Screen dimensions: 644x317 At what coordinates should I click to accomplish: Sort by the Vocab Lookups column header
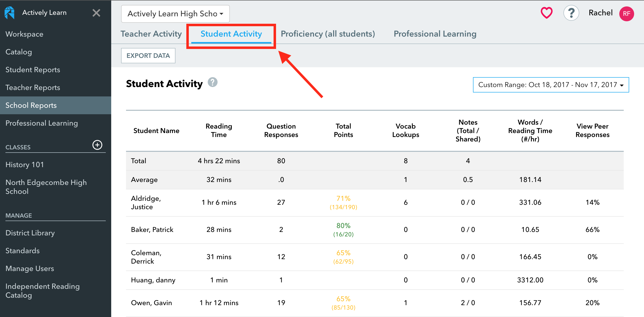tap(406, 130)
